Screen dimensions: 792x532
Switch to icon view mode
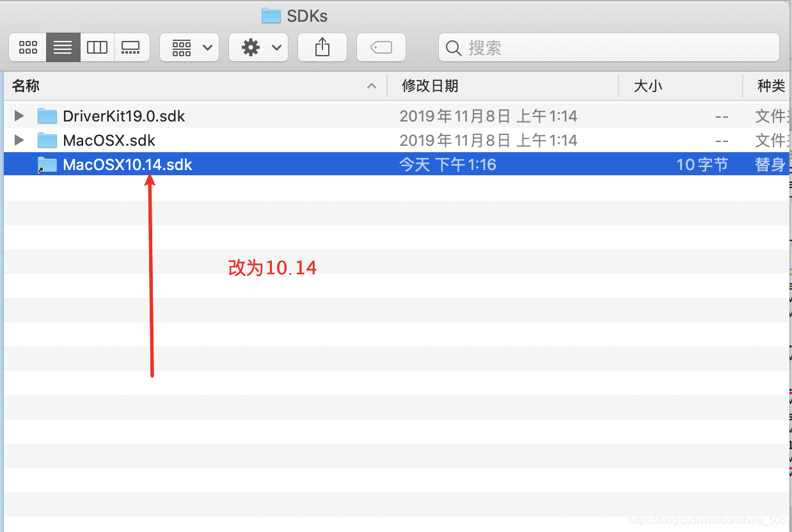28,47
